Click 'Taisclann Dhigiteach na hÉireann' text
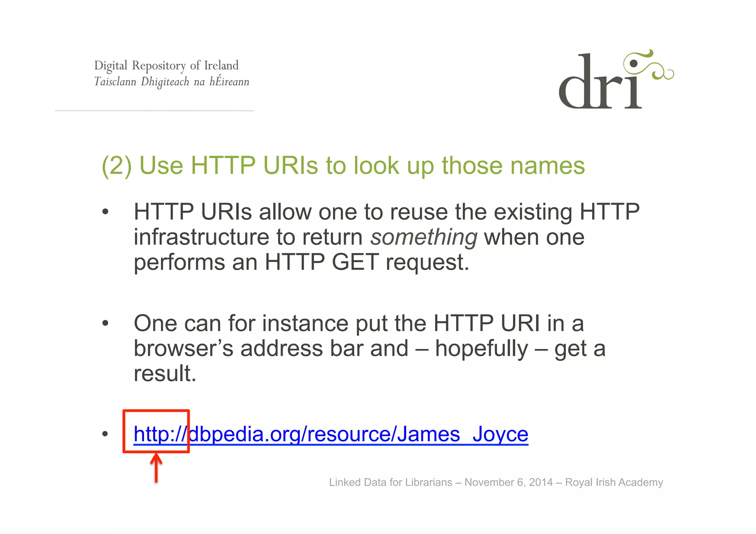The width and height of the screenshot is (756, 534). 172,82
